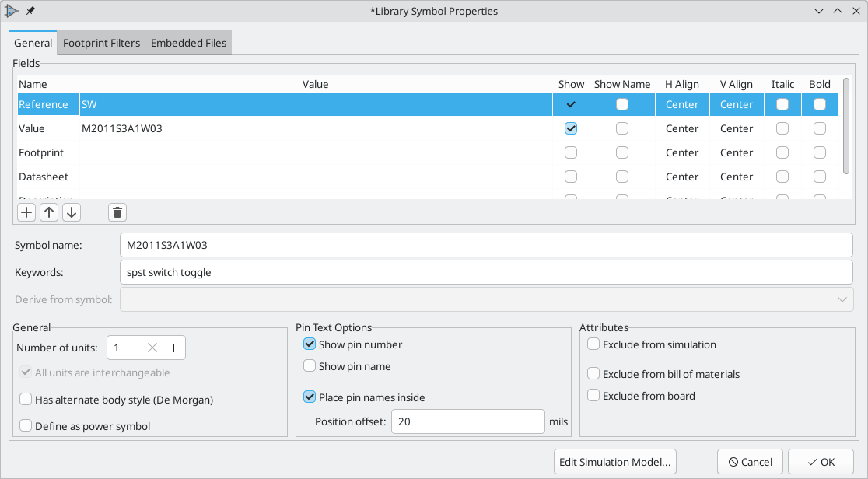
Task: Toggle Show pin number checkbox
Action: (x=310, y=344)
